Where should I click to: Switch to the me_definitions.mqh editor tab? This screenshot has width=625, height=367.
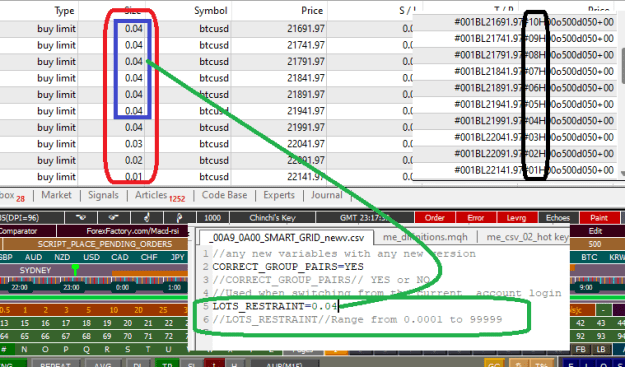tap(425, 237)
